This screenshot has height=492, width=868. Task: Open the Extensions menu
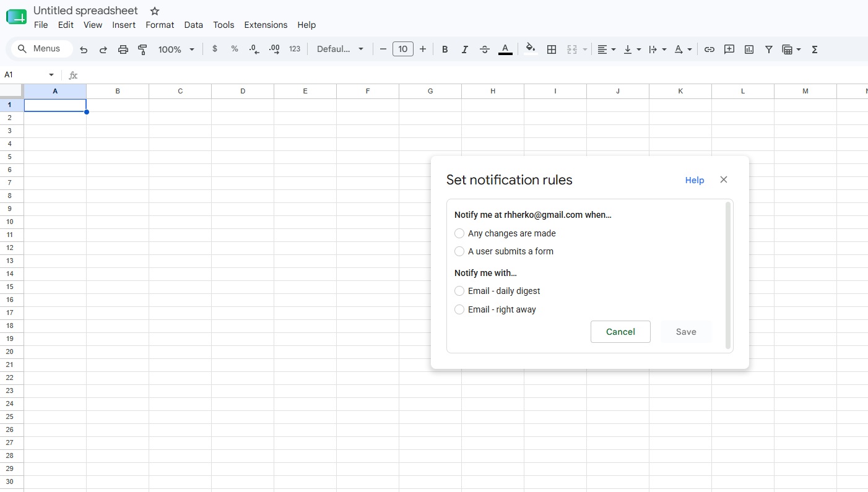tap(266, 25)
